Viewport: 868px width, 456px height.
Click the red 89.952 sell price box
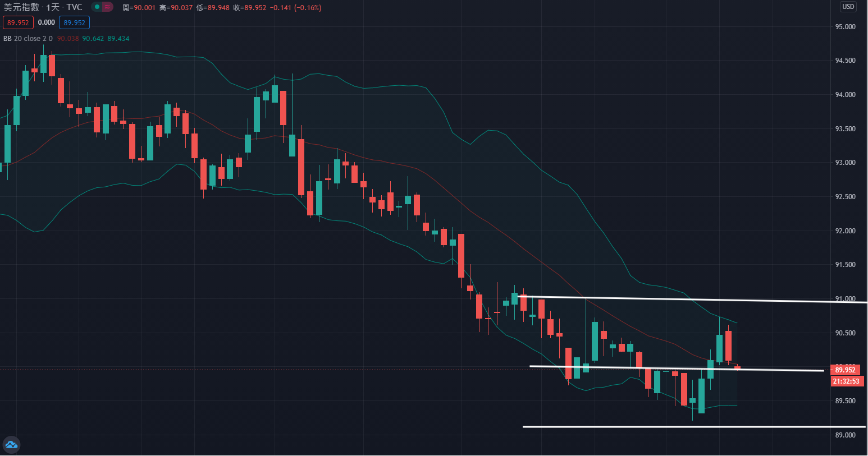pyautogui.click(x=18, y=22)
